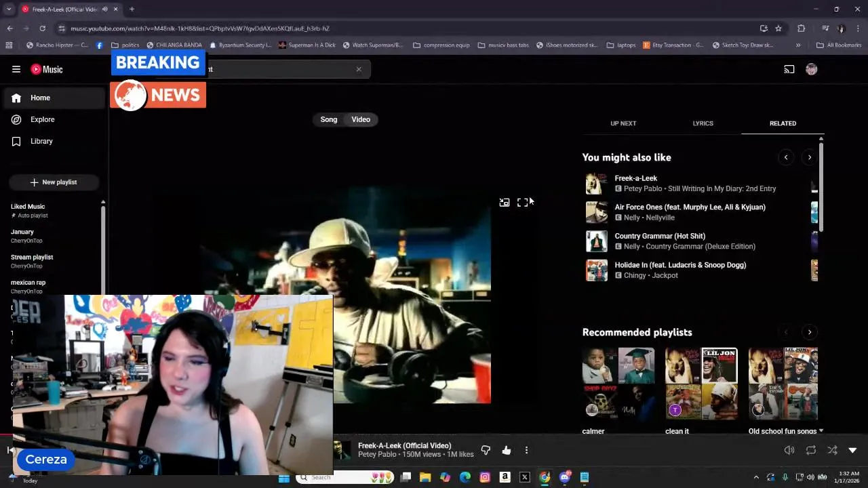The width and height of the screenshot is (868, 488).
Task: Switch to the RELATED tab
Action: pyautogui.click(x=783, y=123)
